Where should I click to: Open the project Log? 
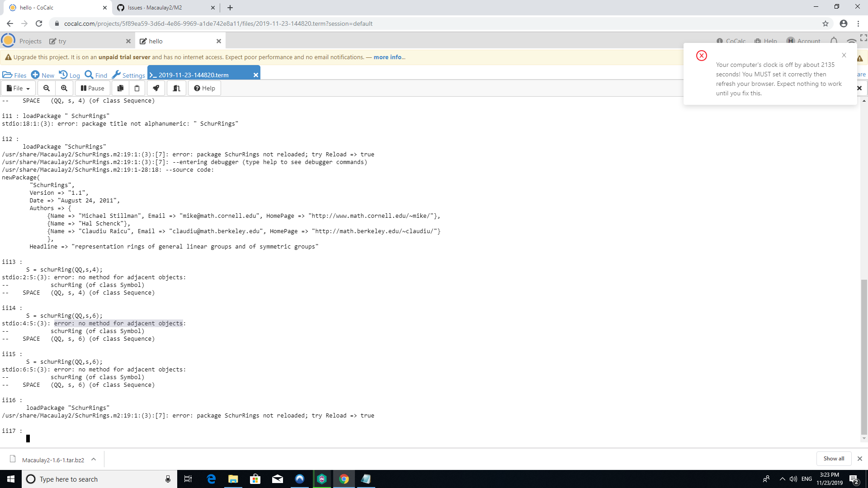point(69,75)
